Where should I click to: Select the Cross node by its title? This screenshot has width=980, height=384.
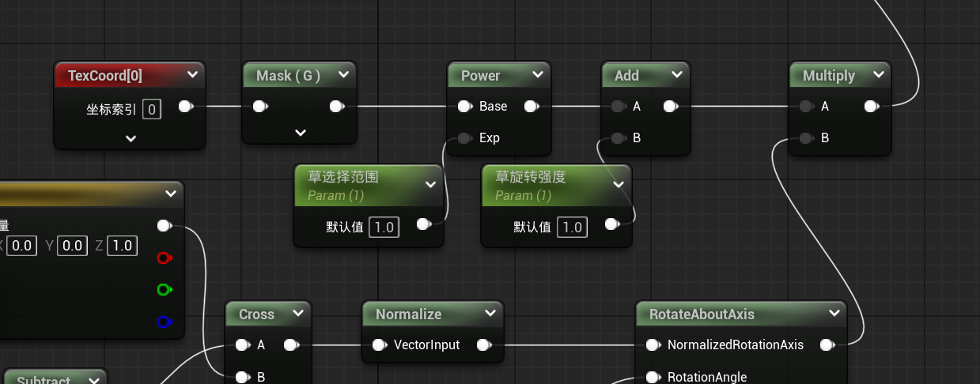[256, 314]
